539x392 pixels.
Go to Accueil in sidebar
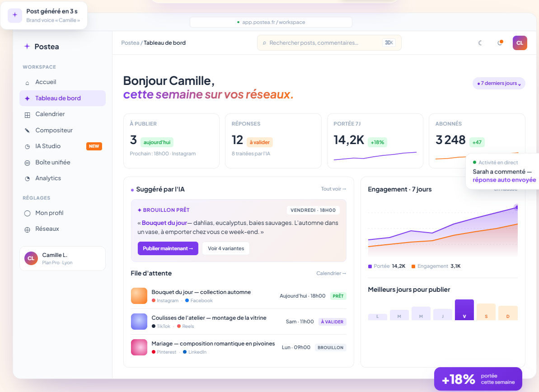click(62, 82)
